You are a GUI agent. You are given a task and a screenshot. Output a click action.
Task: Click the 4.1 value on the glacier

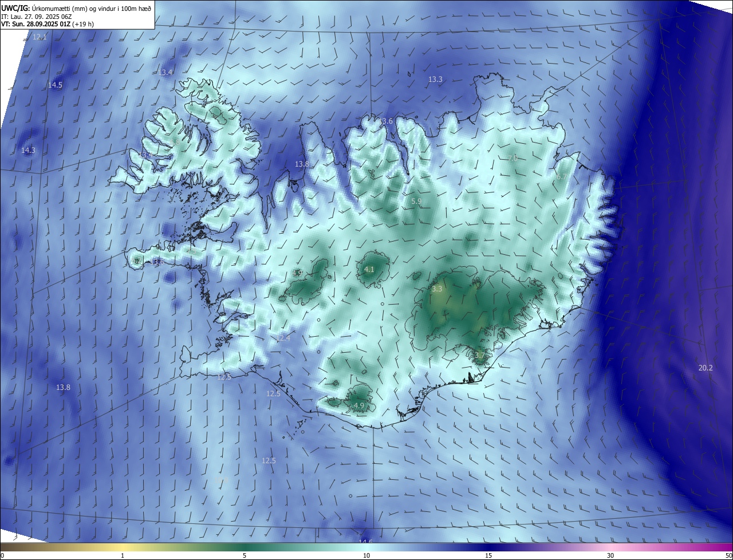click(x=369, y=269)
